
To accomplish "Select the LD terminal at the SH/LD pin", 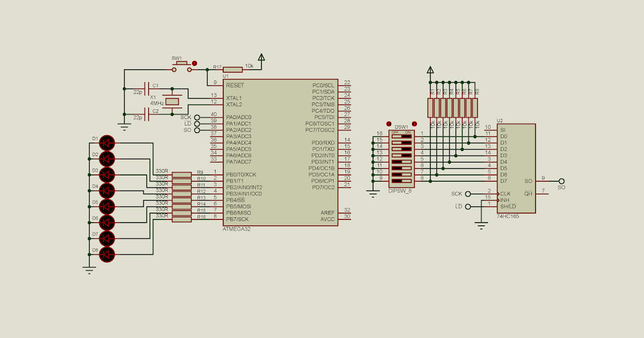I will click(x=468, y=207).
